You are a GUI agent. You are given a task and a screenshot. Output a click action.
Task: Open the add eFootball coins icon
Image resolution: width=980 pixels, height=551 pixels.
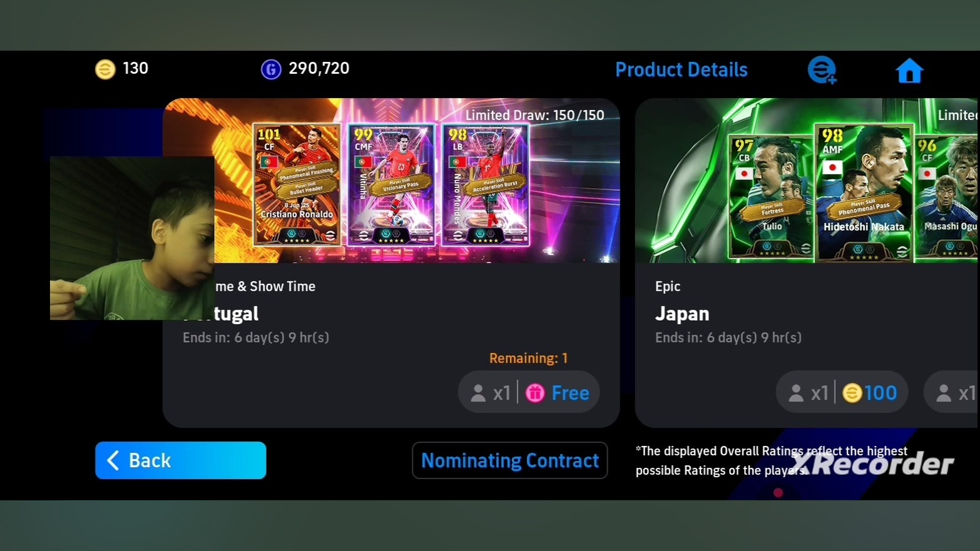pos(822,70)
